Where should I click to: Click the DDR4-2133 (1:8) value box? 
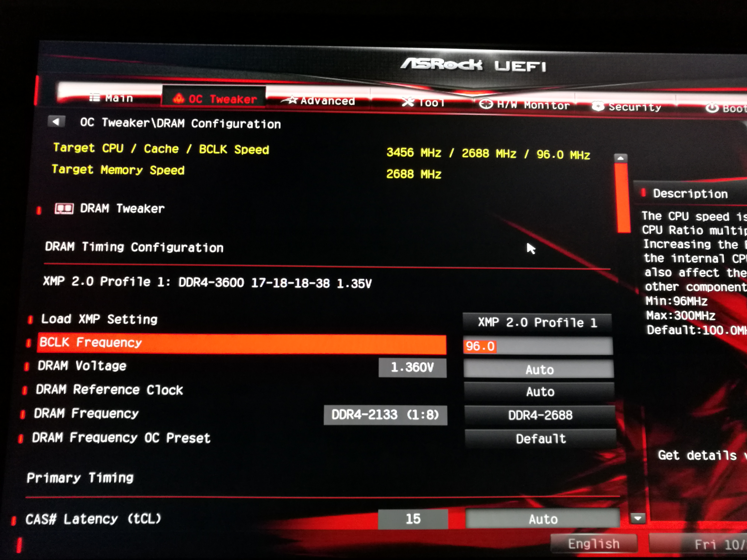[385, 415]
